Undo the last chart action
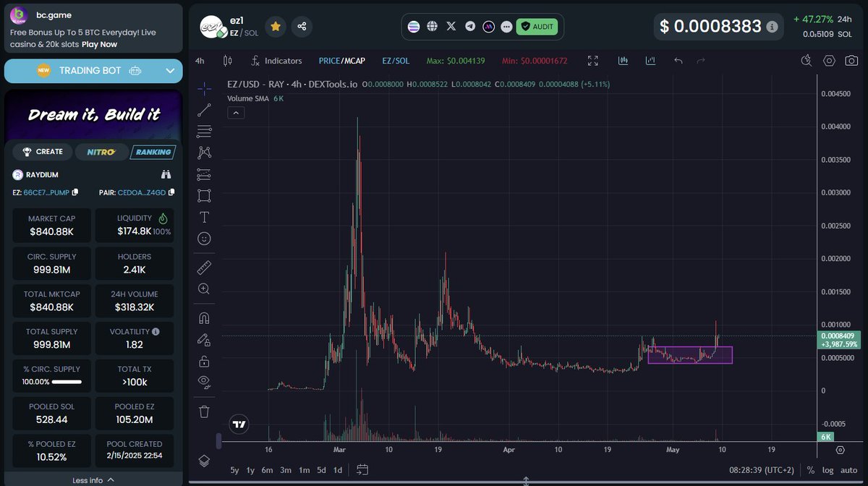868x486 pixels. pos(678,61)
